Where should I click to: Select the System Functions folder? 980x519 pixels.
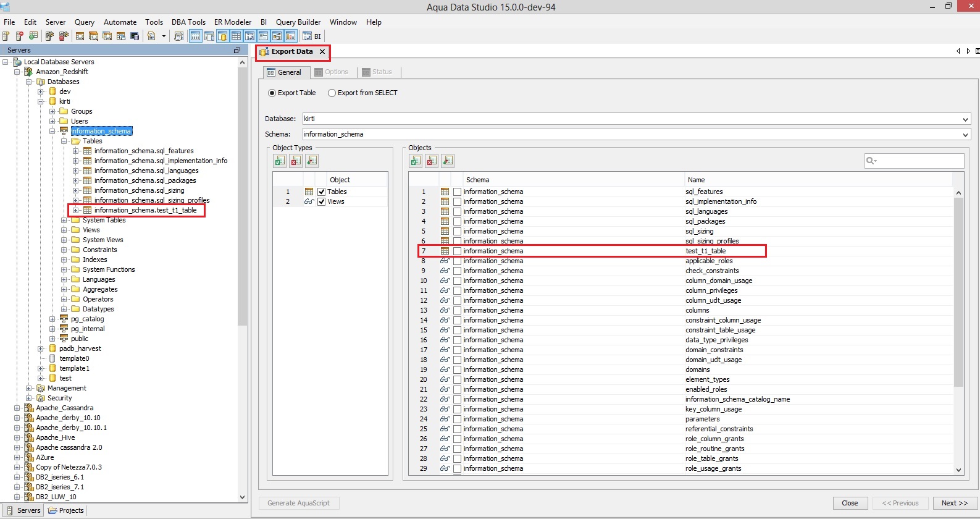(109, 269)
